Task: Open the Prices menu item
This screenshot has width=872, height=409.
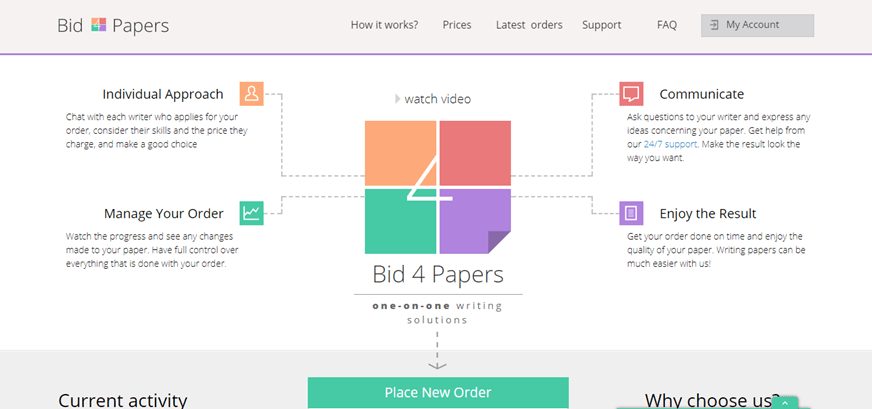Action: [457, 25]
